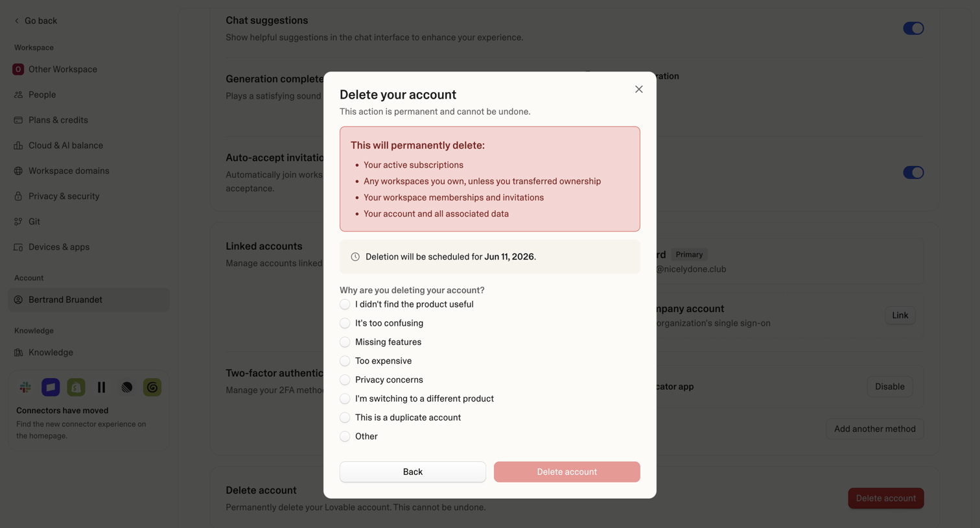Click the Other Workspace avatar icon
Image resolution: width=980 pixels, height=528 pixels.
(18, 69)
